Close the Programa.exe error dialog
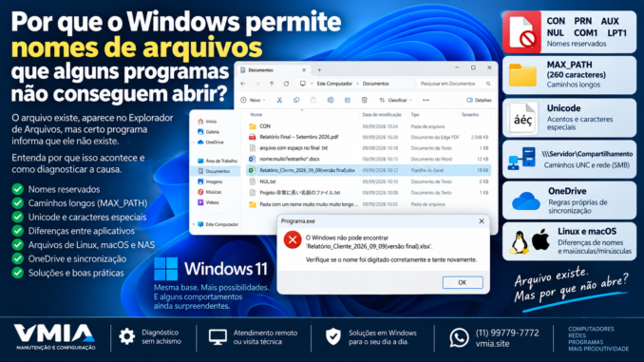Screen dimensions: 644x362 point(482,221)
